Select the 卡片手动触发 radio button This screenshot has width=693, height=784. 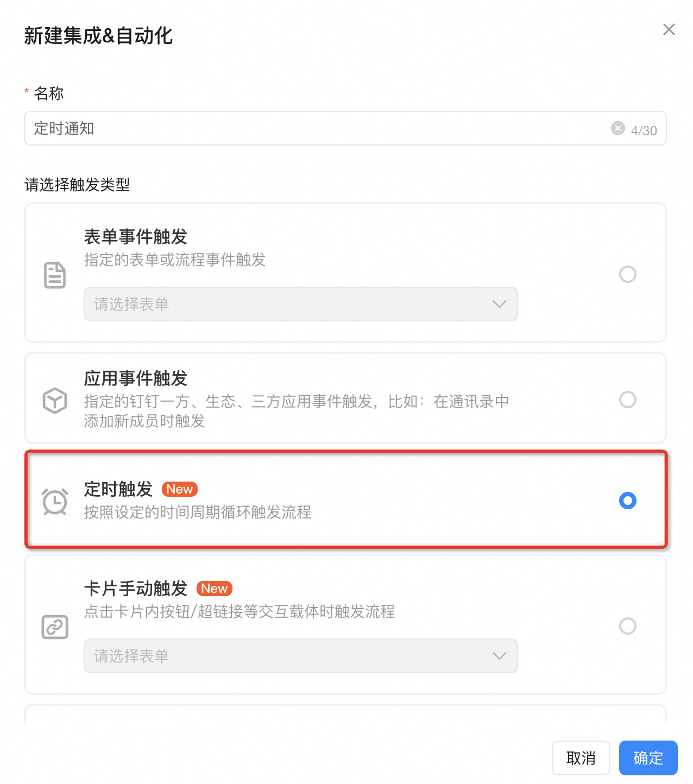tap(628, 626)
